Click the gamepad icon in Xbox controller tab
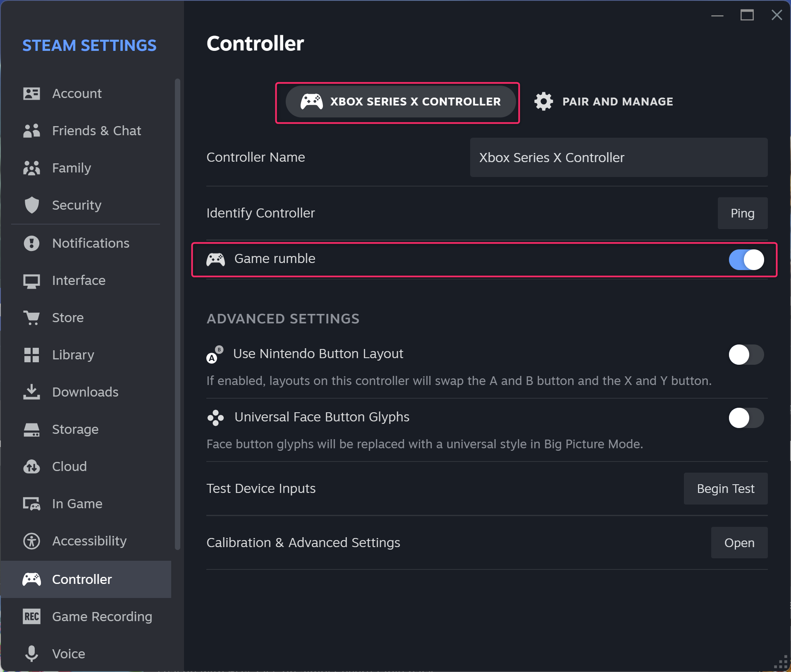The height and width of the screenshot is (672, 791). point(311,101)
